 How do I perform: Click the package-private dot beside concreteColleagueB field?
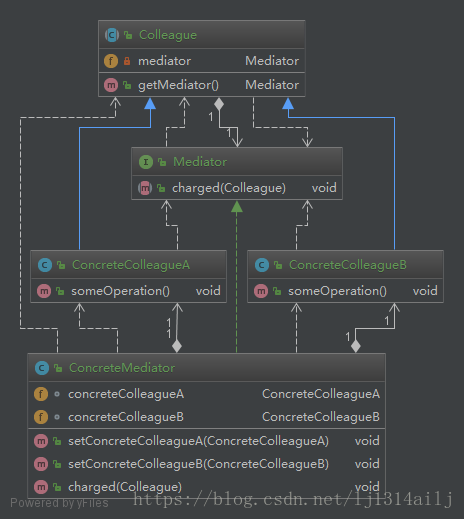57,417
